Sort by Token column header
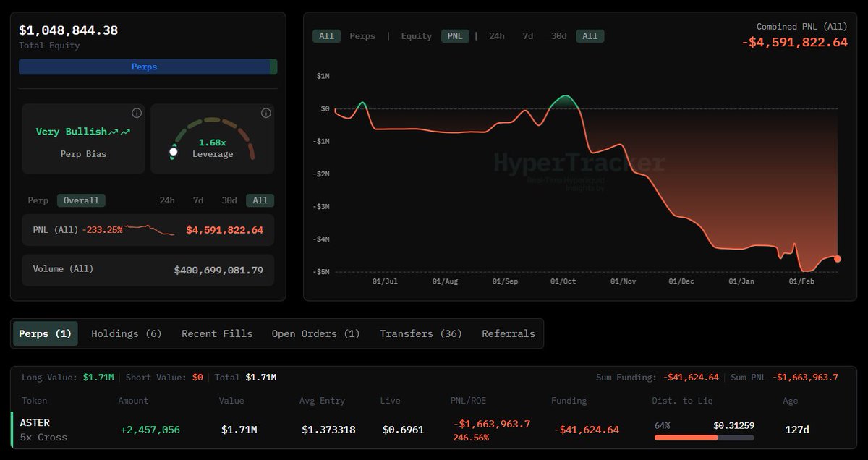The height and width of the screenshot is (460, 868). (x=34, y=400)
